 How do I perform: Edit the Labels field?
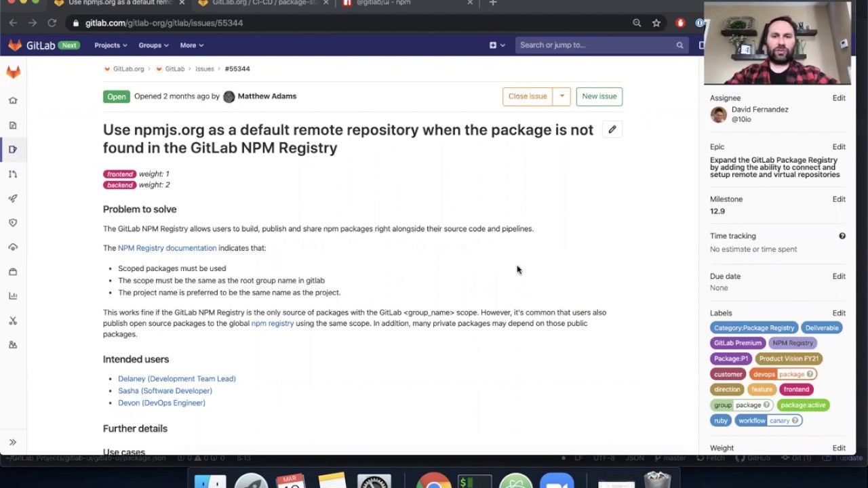coord(839,313)
